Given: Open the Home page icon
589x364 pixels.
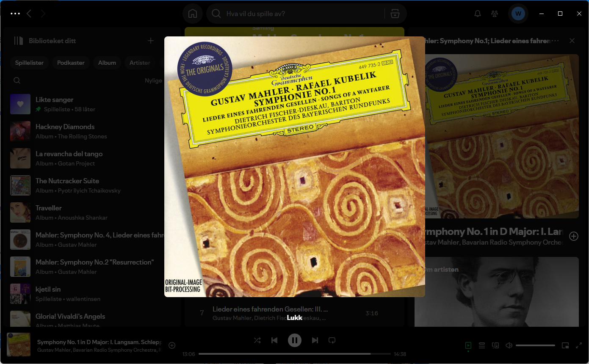Looking at the screenshot, I should pos(193,14).
